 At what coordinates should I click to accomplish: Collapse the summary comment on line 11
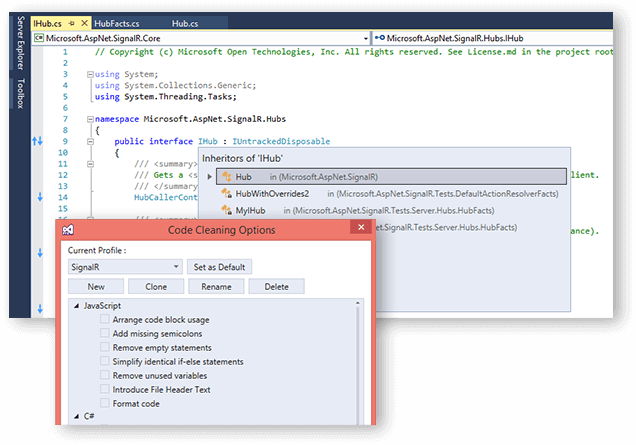tap(90, 164)
